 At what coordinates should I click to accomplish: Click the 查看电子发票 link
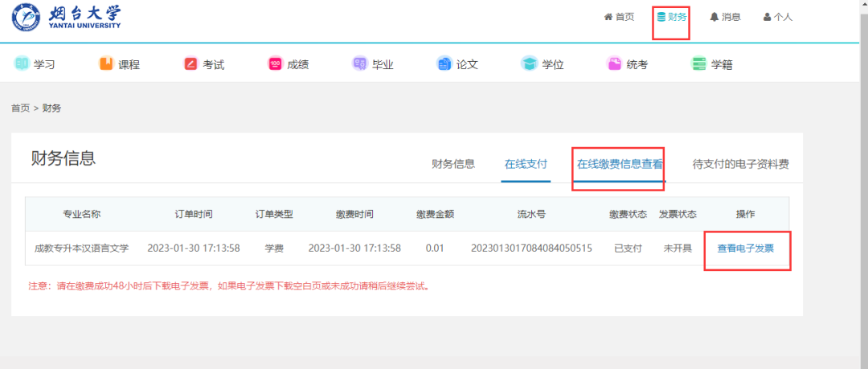click(x=746, y=248)
